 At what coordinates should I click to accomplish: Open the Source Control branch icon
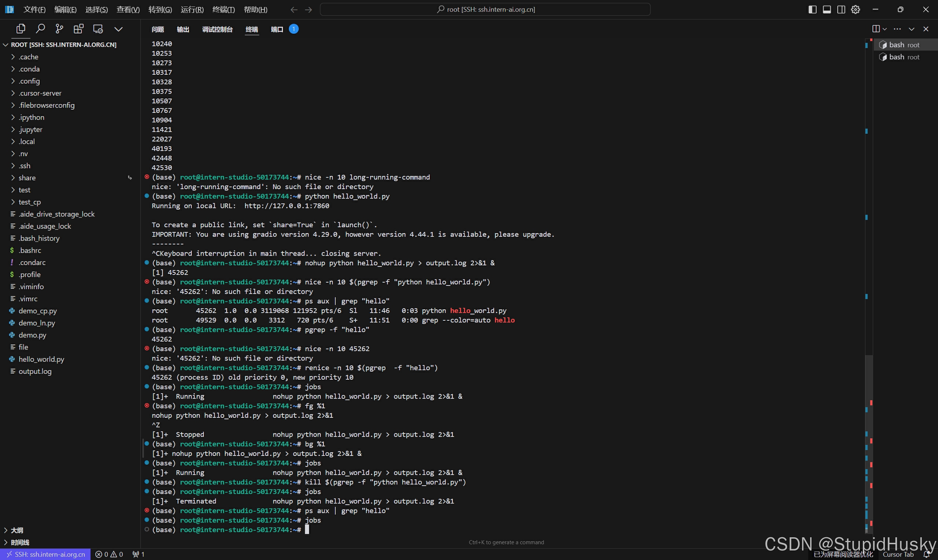(59, 29)
